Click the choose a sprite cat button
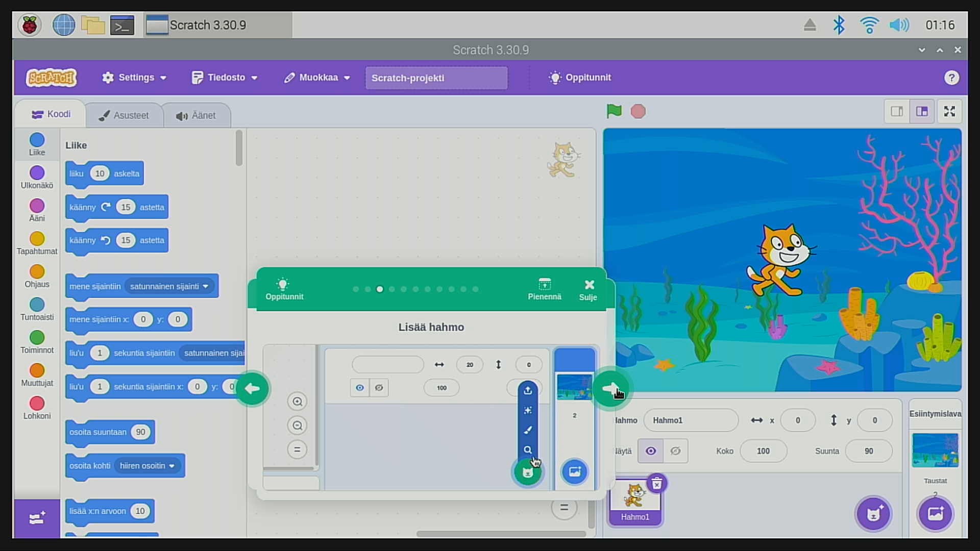 click(873, 514)
